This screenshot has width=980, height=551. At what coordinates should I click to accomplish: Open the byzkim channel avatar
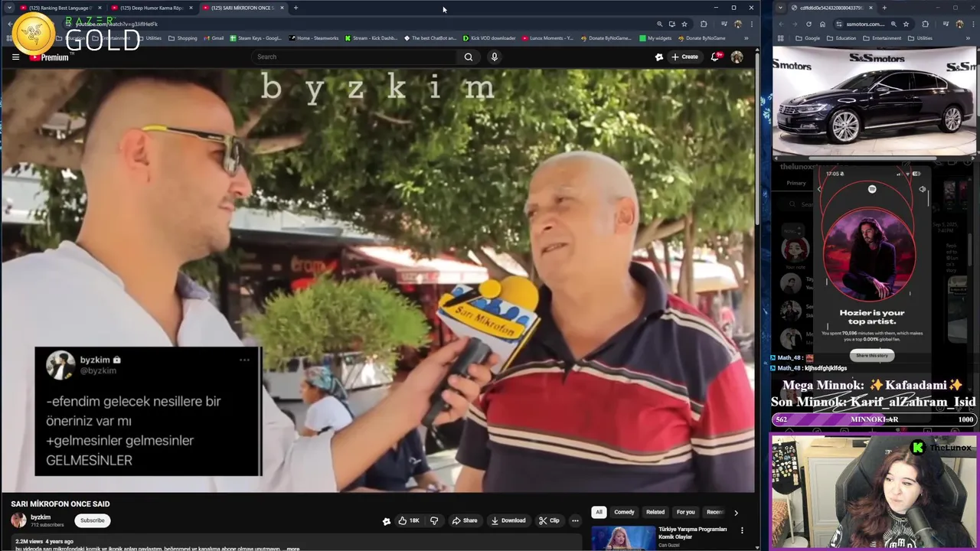coord(18,520)
